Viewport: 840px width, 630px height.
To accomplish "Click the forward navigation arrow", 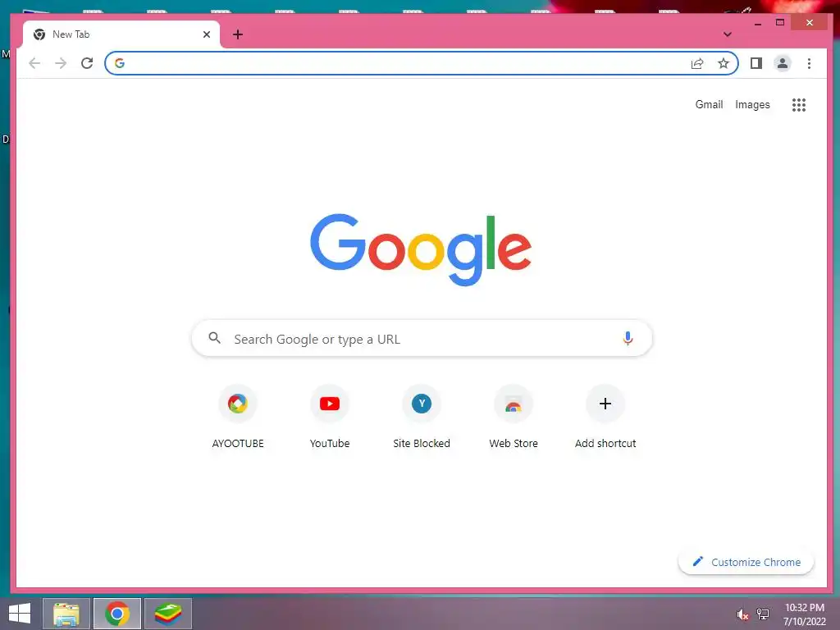I will (x=61, y=63).
